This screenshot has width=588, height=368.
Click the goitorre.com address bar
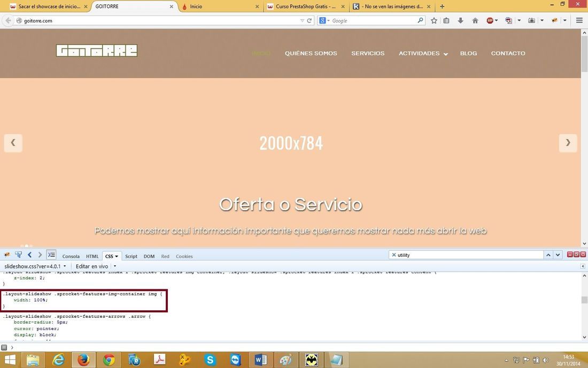click(x=158, y=21)
